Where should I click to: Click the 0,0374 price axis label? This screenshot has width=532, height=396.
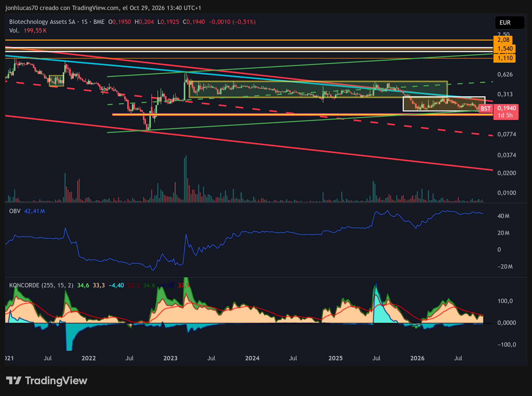click(507, 155)
